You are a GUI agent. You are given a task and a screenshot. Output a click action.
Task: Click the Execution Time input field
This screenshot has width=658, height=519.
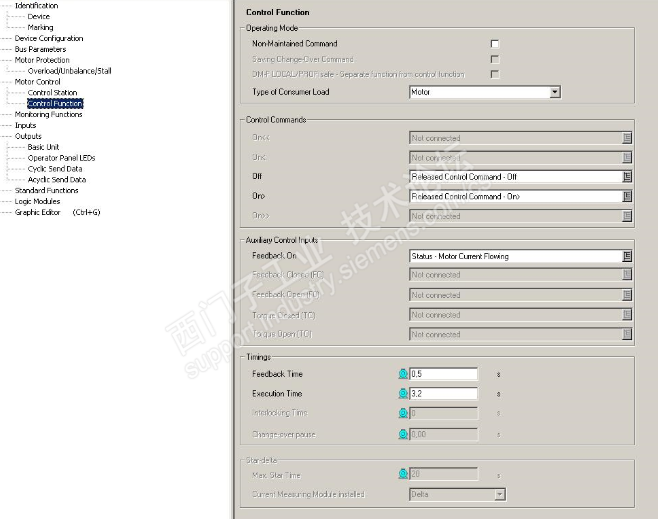443,394
